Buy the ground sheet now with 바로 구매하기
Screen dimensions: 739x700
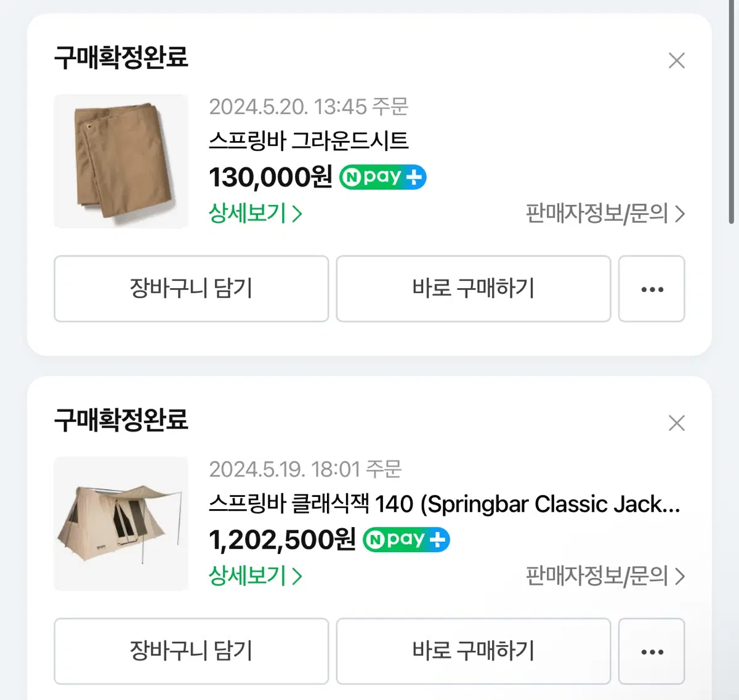(x=473, y=289)
